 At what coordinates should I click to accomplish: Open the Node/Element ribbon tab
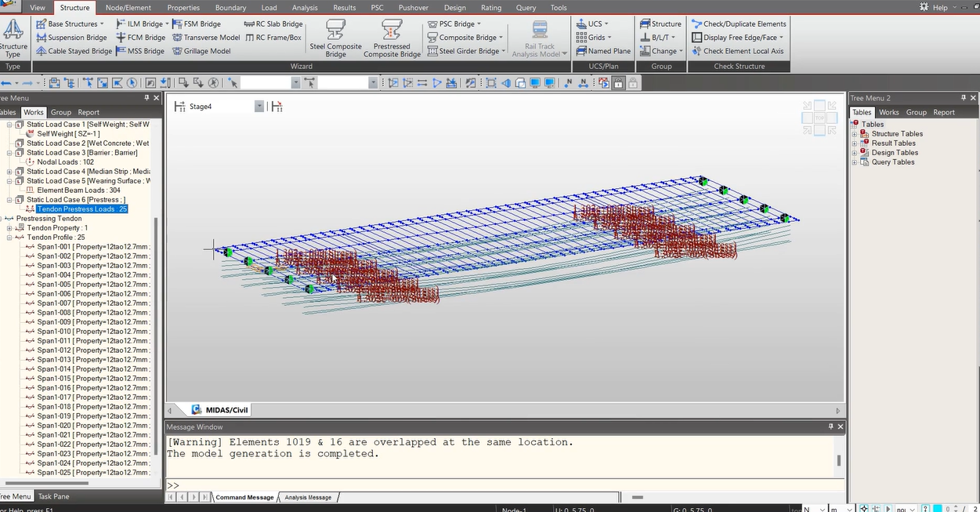pyautogui.click(x=128, y=7)
